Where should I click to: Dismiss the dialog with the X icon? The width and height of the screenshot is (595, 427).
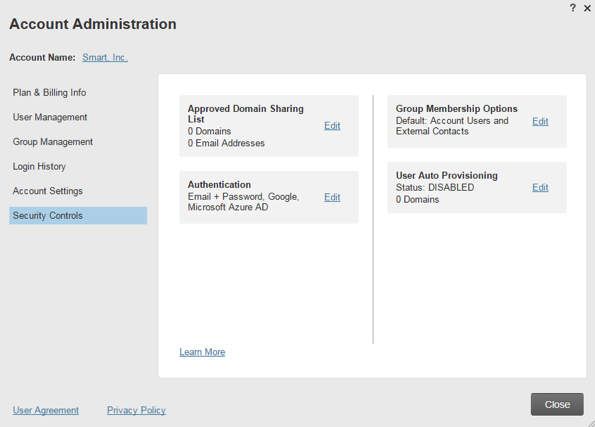coord(587,8)
